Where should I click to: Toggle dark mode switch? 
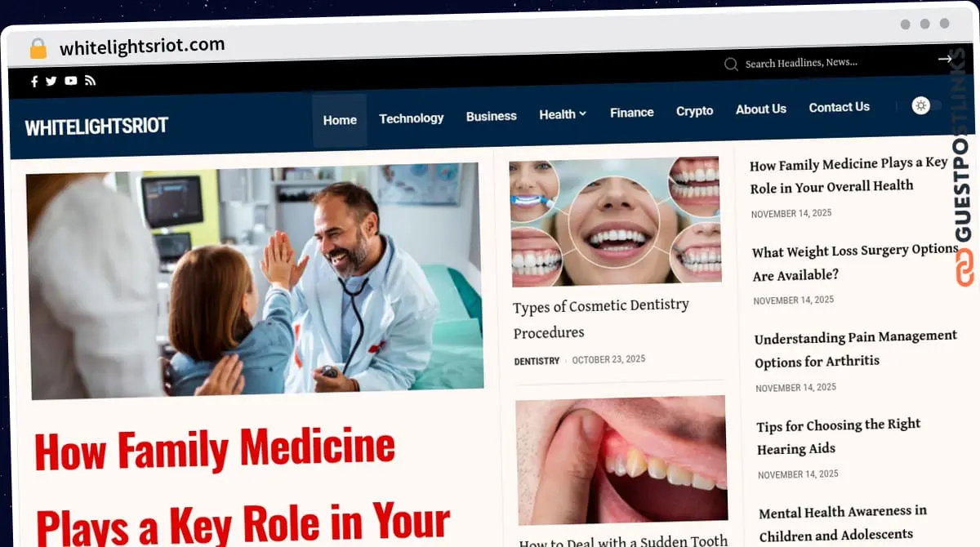coord(927,105)
